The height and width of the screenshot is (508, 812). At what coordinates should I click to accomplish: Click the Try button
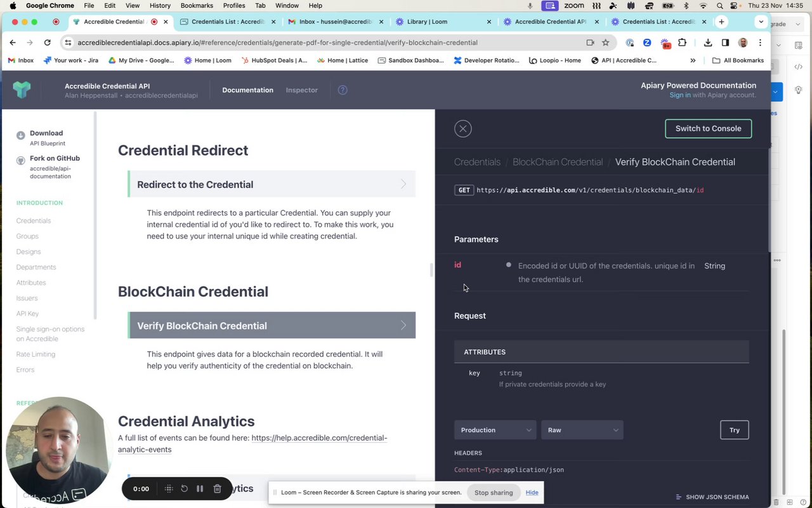click(735, 430)
